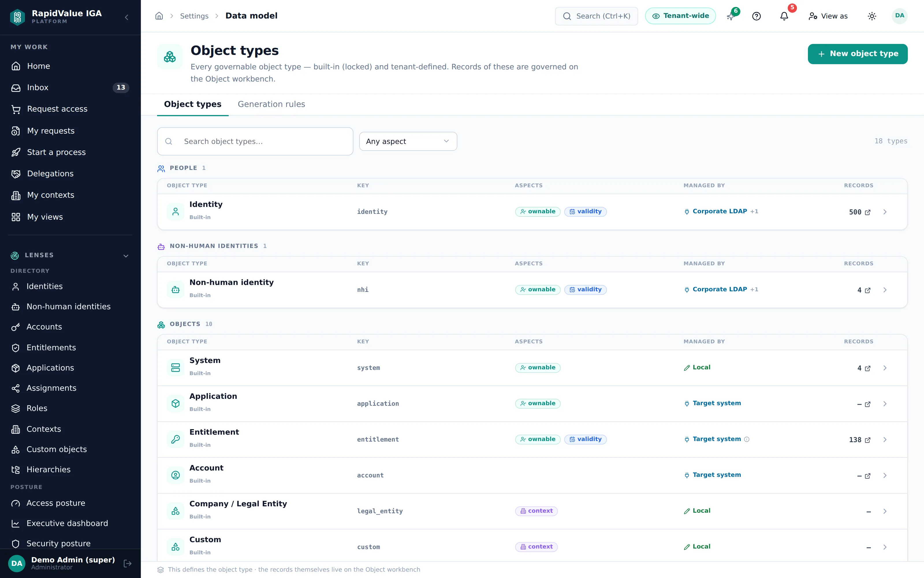Open Entitlement records external link icon

pos(867,440)
